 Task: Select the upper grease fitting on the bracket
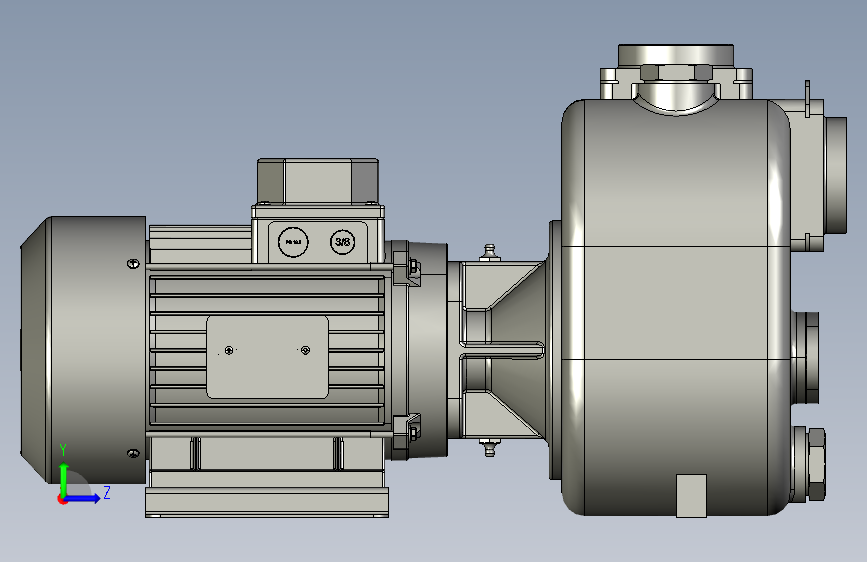point(489,252)
